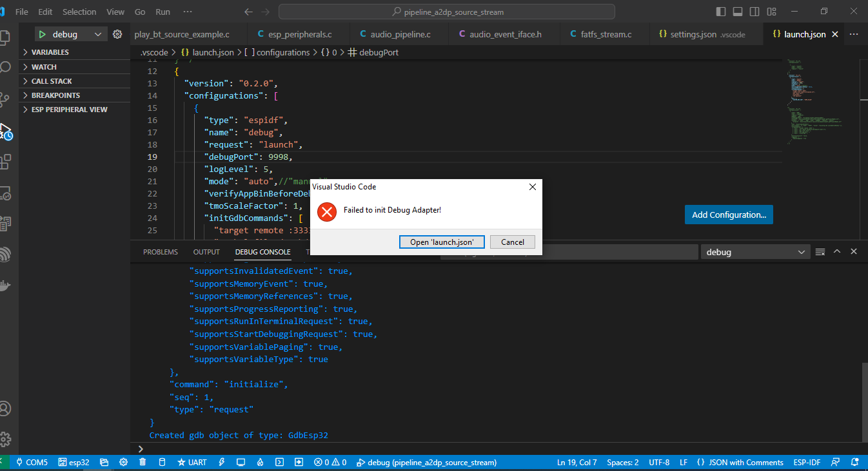Open the debug session dropdown in the Debug Console panel
Image resolution: width=868 pixels, height=471 pixels.
click(x=755, y=252)
